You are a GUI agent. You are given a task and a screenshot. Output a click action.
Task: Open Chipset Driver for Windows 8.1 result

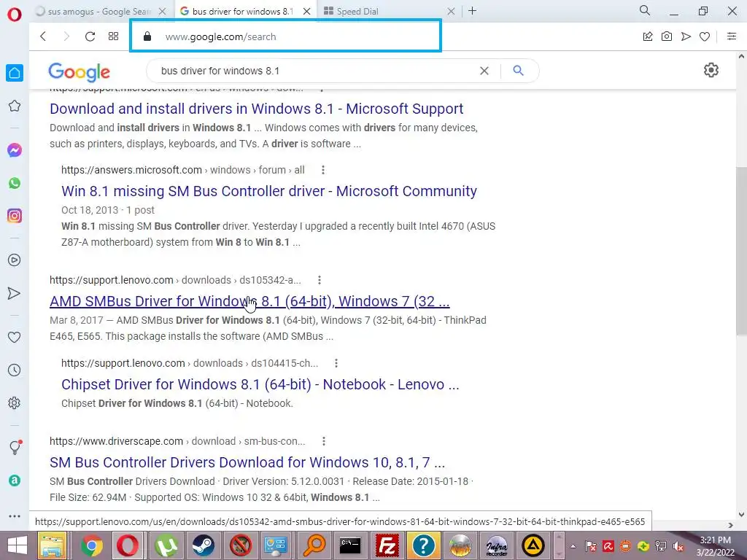click(260, 384)
